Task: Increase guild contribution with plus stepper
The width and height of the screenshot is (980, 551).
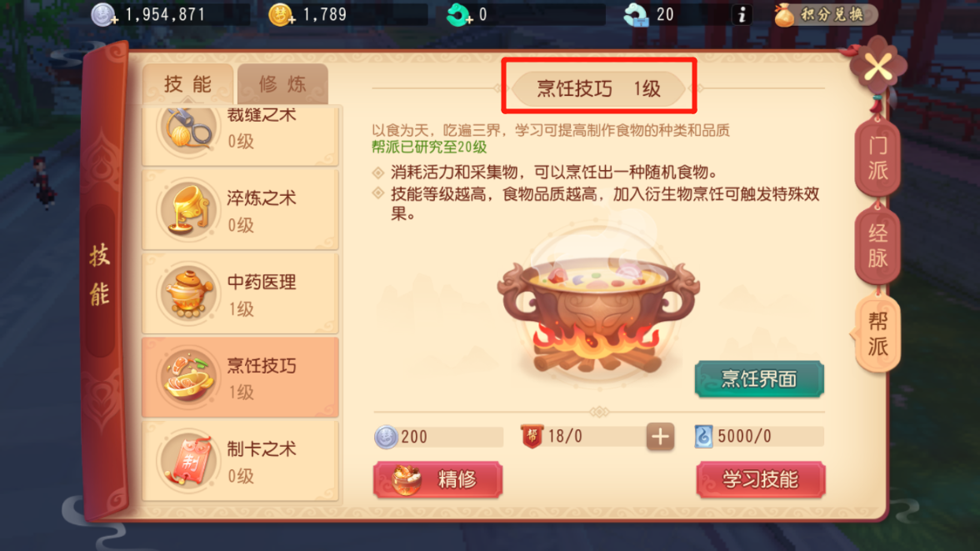Action: tap(660, 437)
